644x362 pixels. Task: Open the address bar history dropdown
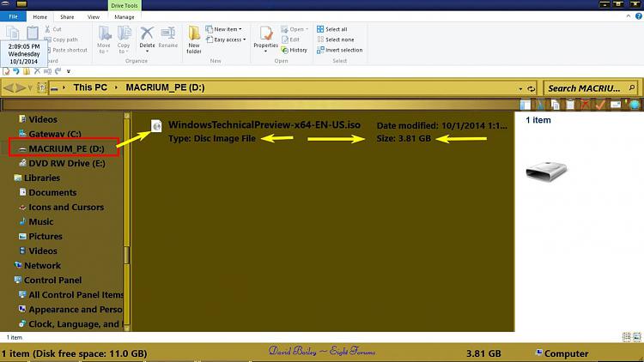[x=520, y=88]
